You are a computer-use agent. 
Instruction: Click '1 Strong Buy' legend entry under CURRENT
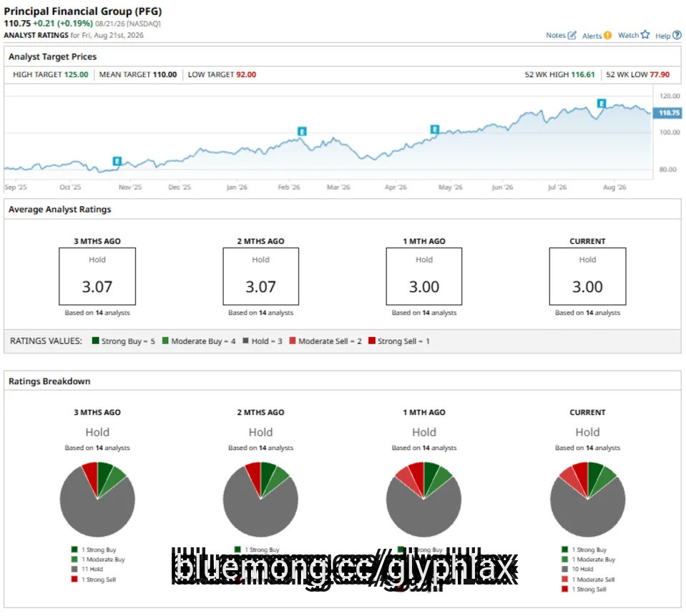click(584, 549)
